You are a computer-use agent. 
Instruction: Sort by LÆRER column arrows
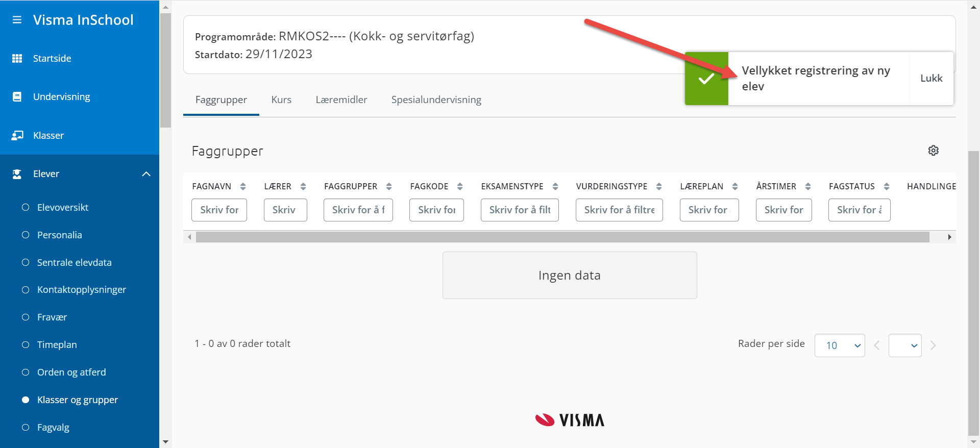point(303,186)
